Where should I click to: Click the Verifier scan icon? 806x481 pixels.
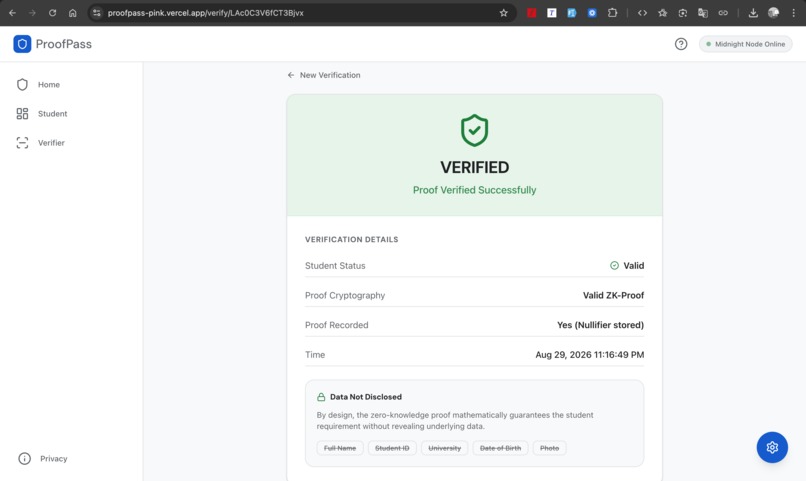22,143
